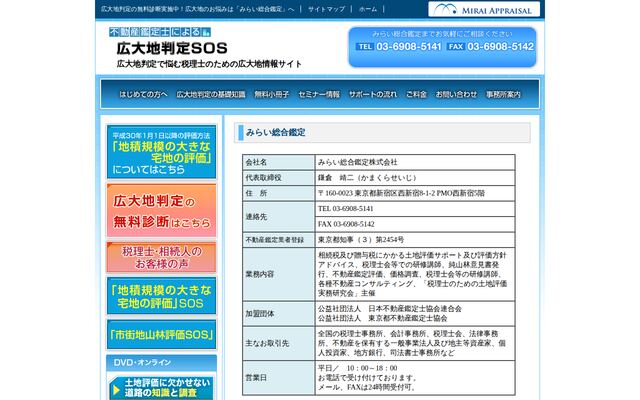Open the 「地積規模の大きな宅地の評価」SOS banner
Viewport: 640px width, 400px height.
click(161, 296)
